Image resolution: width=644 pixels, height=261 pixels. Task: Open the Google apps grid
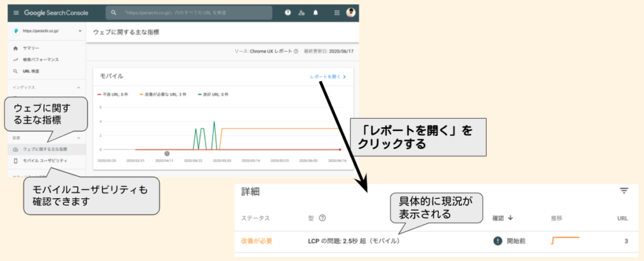click(336, 13)
